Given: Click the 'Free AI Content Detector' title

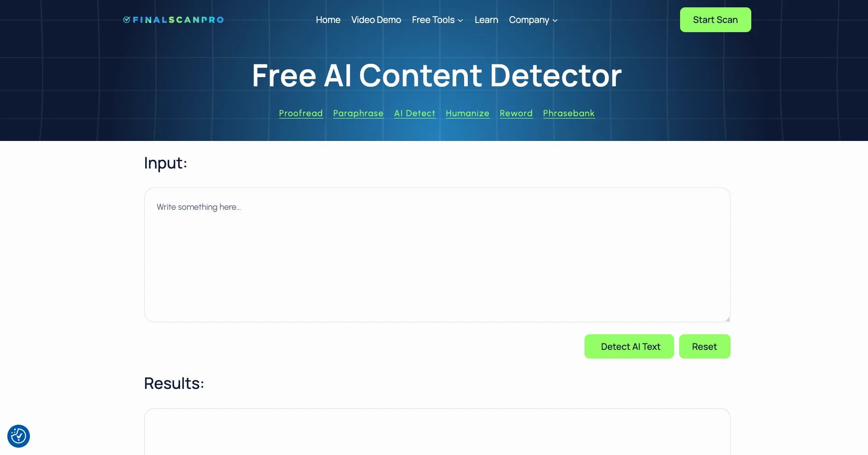Looking at the screenshot, I should click(437, 75).
